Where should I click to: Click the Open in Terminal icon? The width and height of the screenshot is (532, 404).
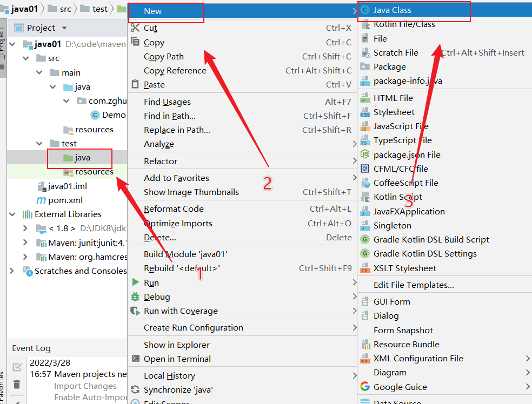pyautogui.click(x=135, y=359)
